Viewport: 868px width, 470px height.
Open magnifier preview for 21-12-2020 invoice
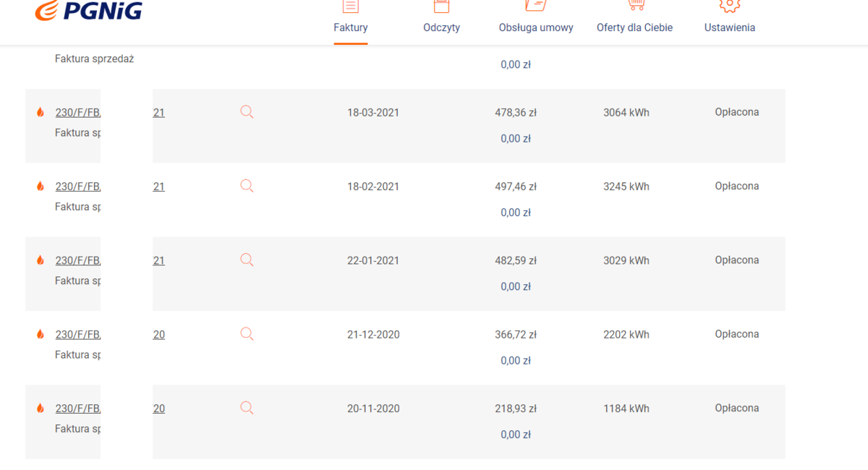[247, 334]
